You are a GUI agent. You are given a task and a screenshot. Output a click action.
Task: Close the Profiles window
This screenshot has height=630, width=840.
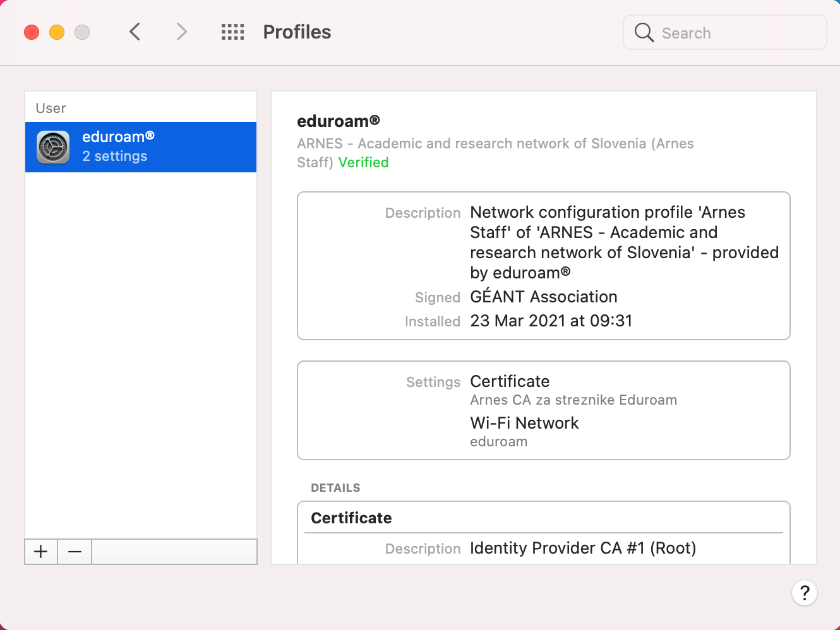pyautogui.click(x=32, y=32)
